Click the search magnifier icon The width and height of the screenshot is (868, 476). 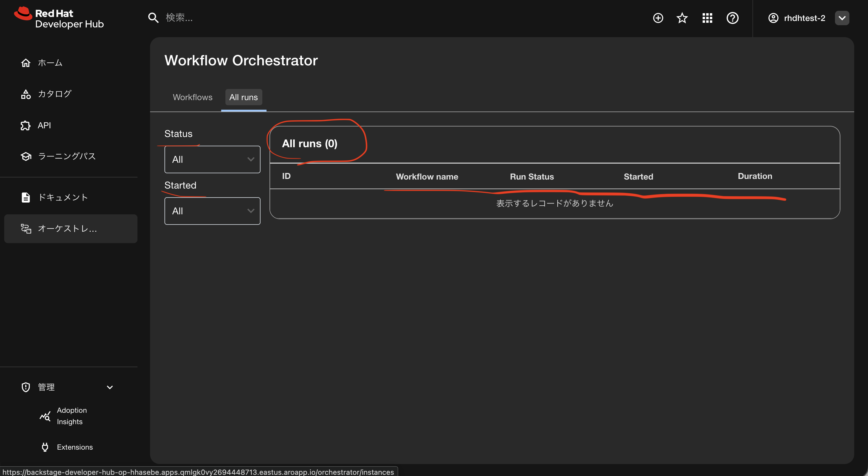(153, 18)
